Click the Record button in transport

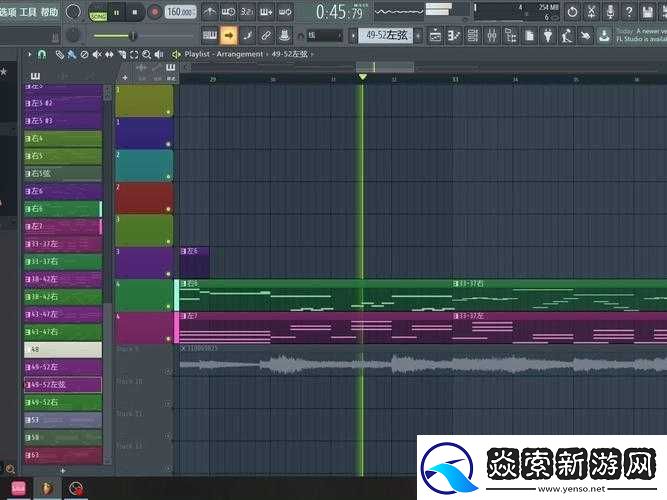[x=154, y=12]
